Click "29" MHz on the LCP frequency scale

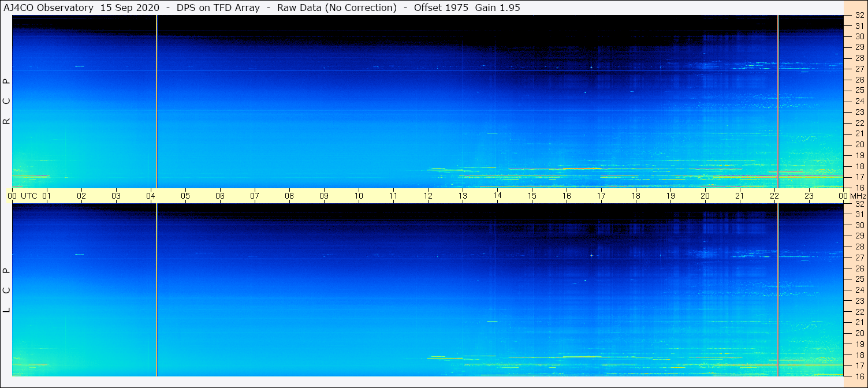pos(859,236)
